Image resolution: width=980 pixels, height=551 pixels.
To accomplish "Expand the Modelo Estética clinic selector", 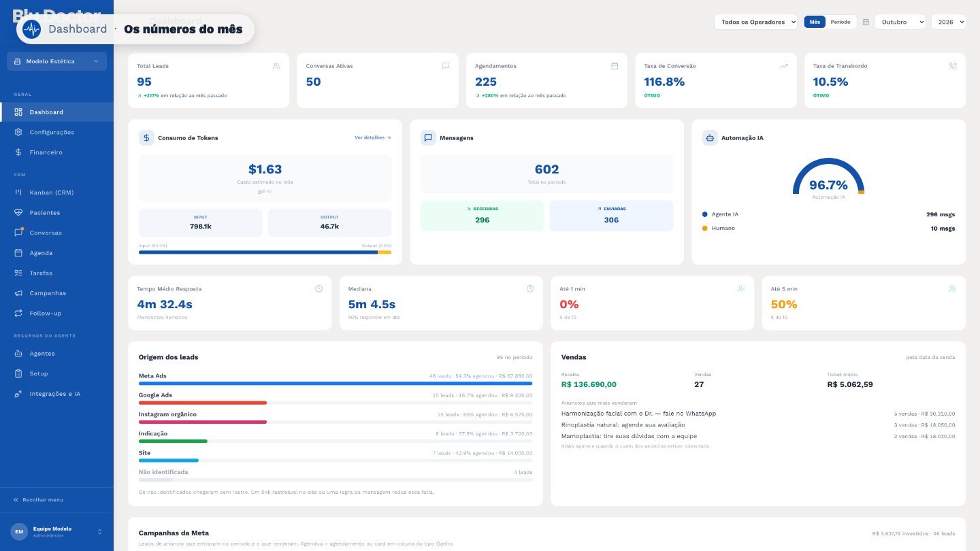I will pos(57,61).
